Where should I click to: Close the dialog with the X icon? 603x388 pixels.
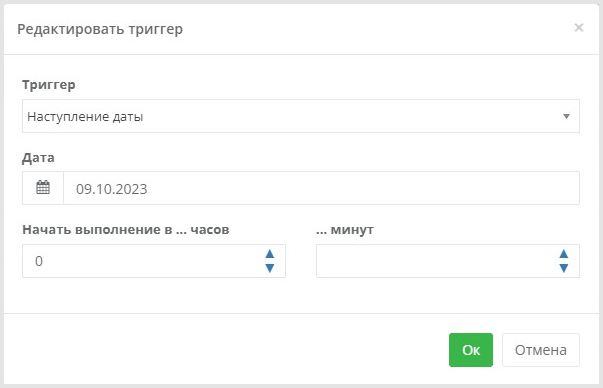click(x=578, y=28)
